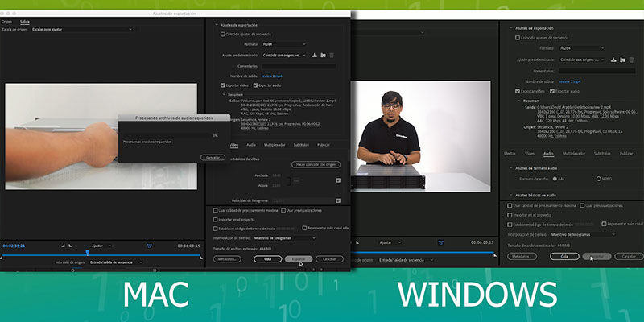The width and height of the screenshot is (644, 322).
Task: Open Ajuste predeterminado dropdown in Windows window
Action: (x=582, y=60)
